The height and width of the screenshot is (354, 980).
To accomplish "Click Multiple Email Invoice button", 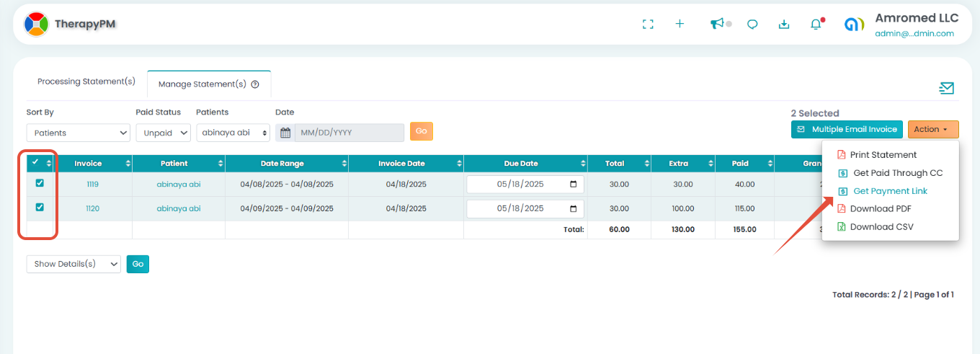I will click(x=847, y=129).
